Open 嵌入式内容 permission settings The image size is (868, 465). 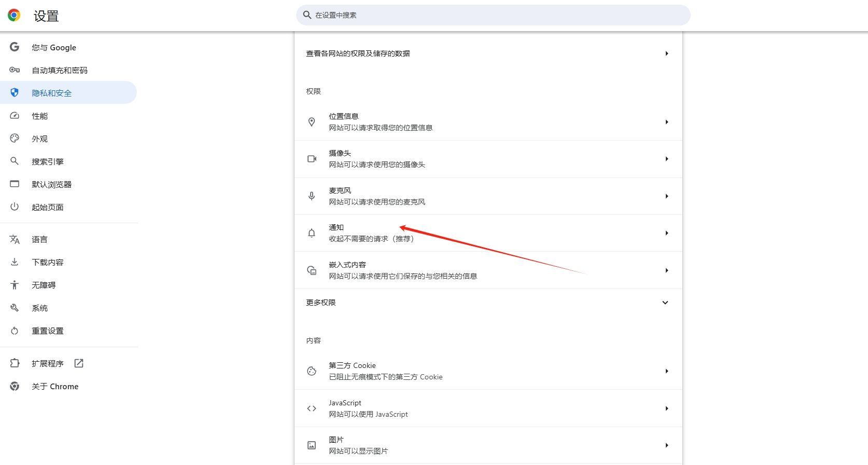coord(488,270)
